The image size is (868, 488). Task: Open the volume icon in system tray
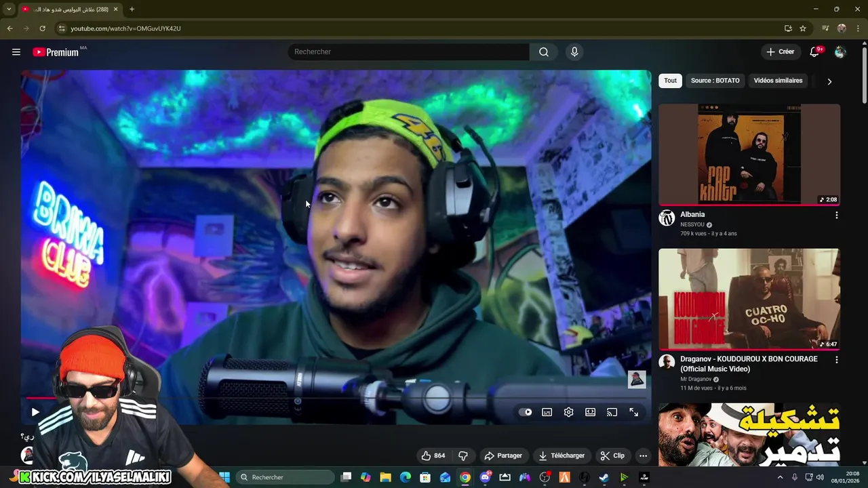pos(820,477)
